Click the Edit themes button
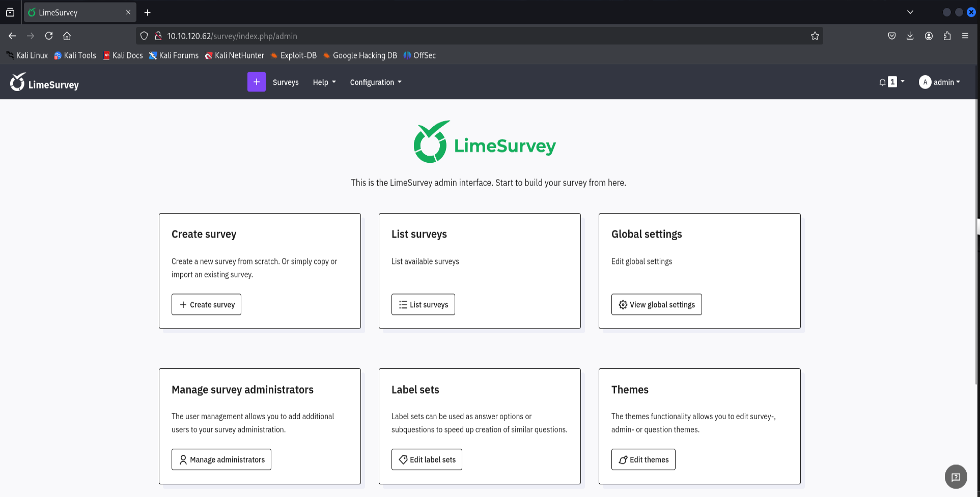Viewport: 980px width, 497px height. coord(643,460)
